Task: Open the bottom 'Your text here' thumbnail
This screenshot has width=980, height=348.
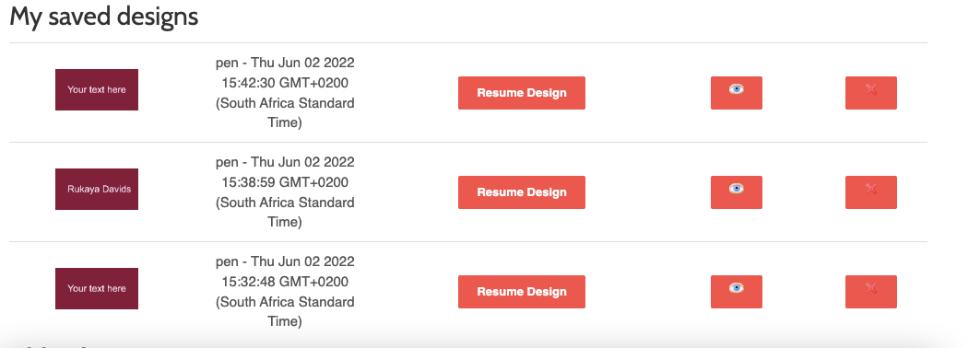Action: click(97, 289)
